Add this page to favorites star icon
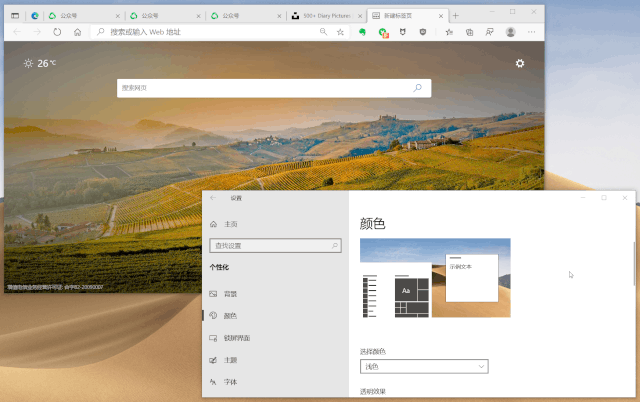This screenshot has height=402, width=640. pyautogui.click(x=340, y=32)
